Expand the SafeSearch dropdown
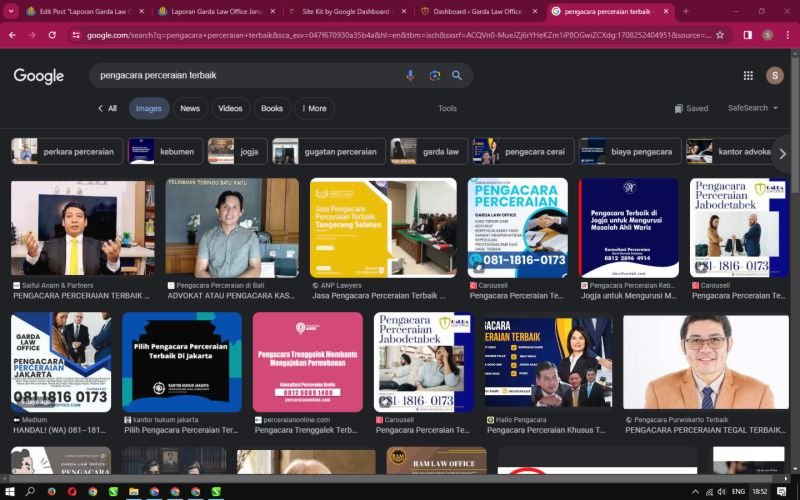This screenshot has width=800, height=500. click(752, 108)
